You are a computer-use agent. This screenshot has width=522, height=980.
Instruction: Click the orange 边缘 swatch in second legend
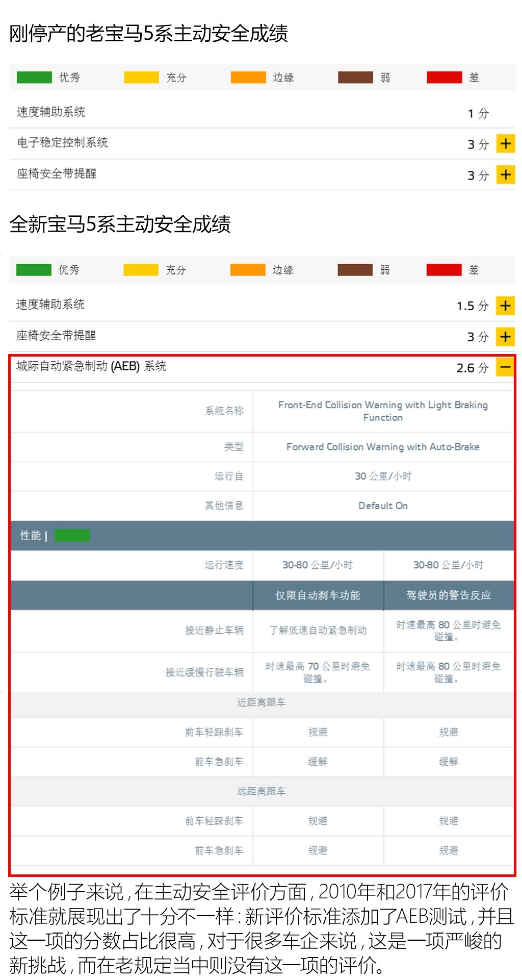248,270
